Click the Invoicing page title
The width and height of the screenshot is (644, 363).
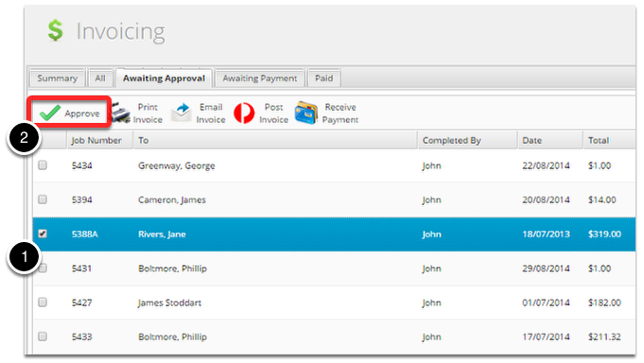120,31
